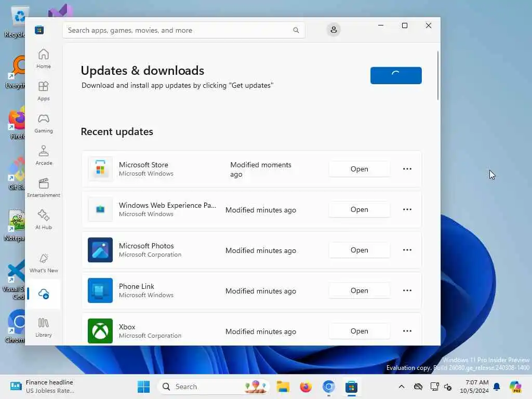Image resolution: width=532 pixels, height=399 pixels.
Task: Click the Microsoft Photos app name
Action: point(146,246)
